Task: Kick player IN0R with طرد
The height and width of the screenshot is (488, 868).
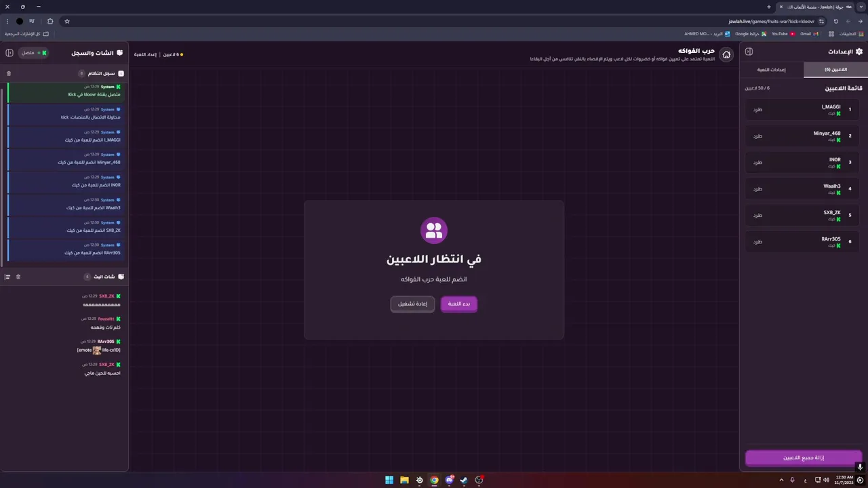Action: tap(757, 162)
